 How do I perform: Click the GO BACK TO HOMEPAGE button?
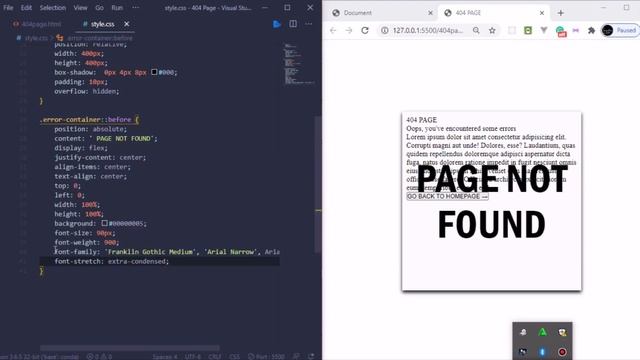point(447,196)
